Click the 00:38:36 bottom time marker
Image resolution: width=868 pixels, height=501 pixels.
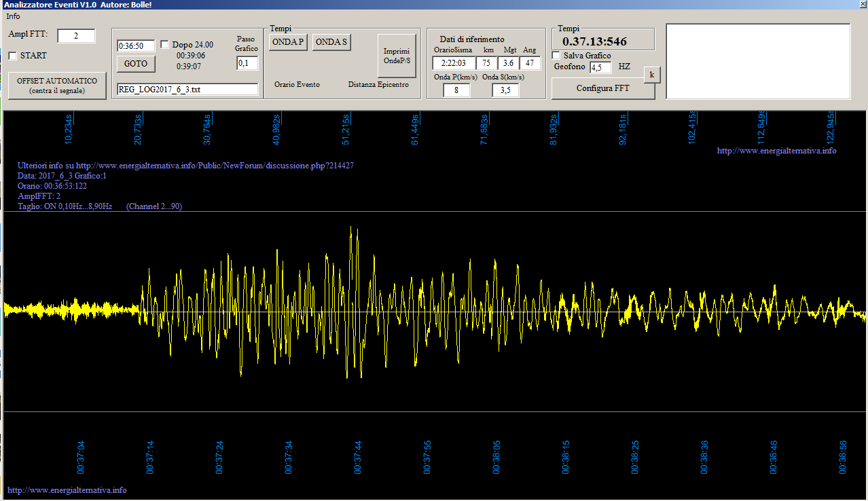point(704,457)
